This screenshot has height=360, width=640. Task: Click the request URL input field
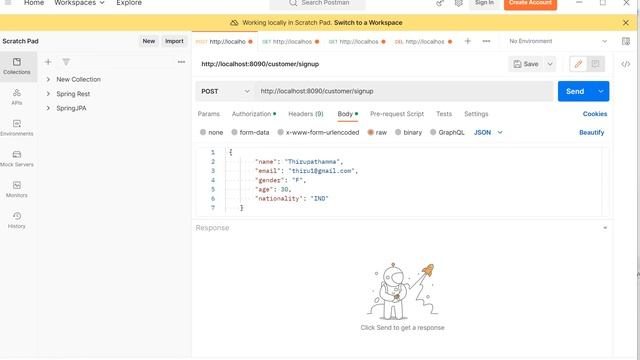tap(404, 91)
